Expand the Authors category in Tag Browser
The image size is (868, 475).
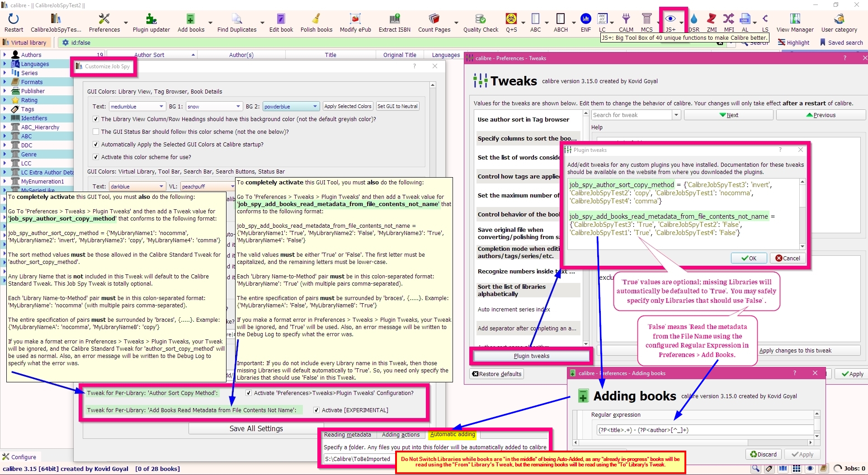(x=5, y=55)
